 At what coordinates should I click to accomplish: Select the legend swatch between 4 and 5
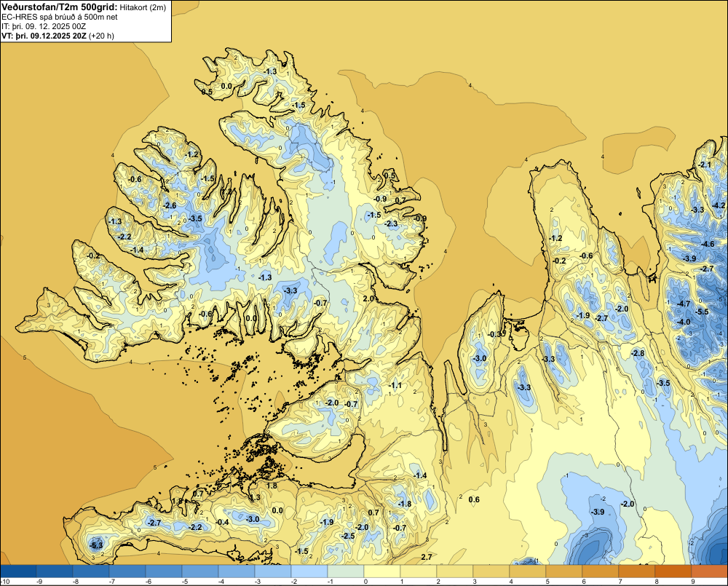[x=527, y=571]
